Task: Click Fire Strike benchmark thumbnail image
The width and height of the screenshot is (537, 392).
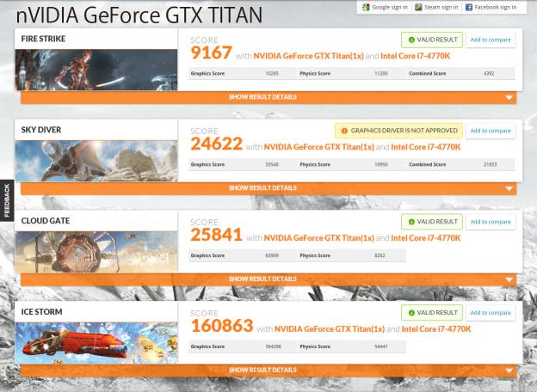Action: [96, 70]
